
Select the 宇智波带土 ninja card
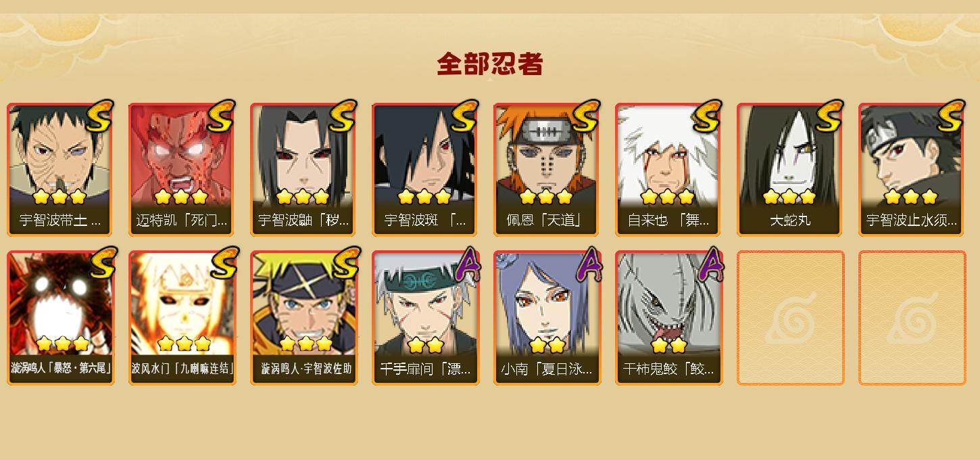(61, 169)
